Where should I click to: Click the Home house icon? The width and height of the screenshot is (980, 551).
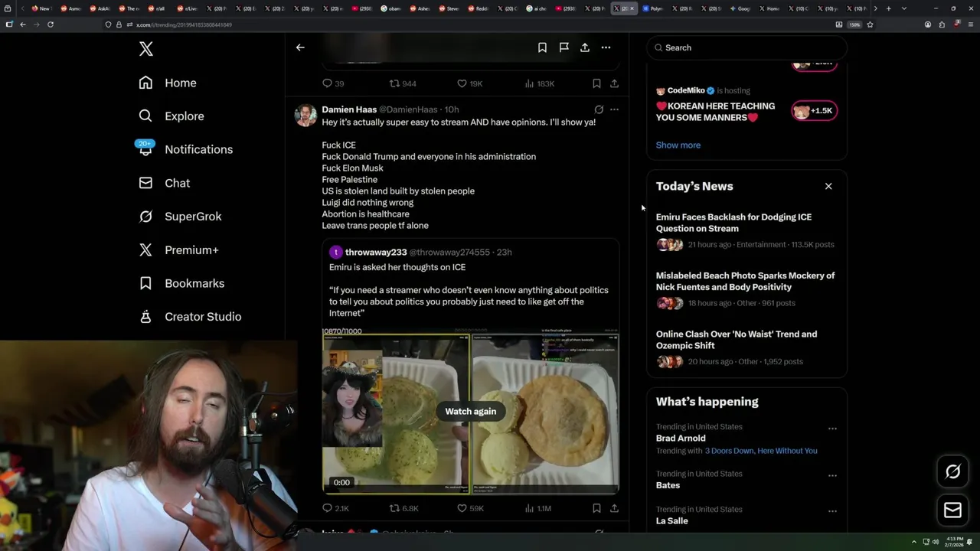coord(145,83)
